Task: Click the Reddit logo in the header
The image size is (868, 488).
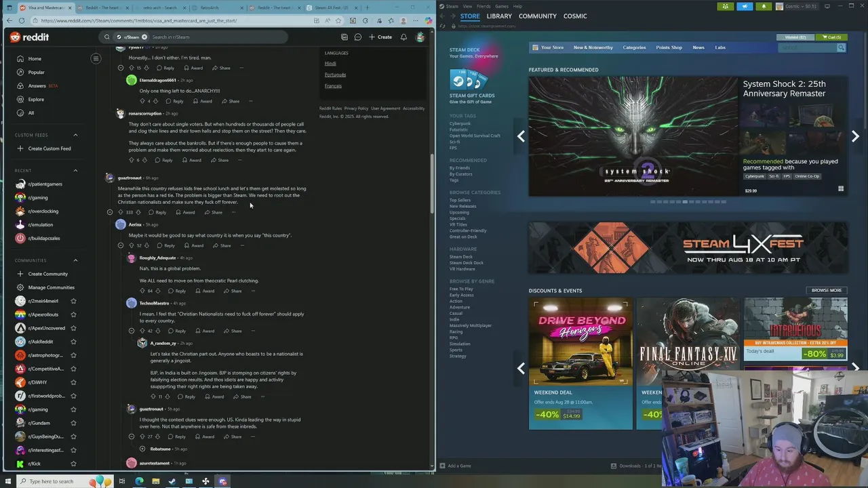Action: click(x=29, y=37)
